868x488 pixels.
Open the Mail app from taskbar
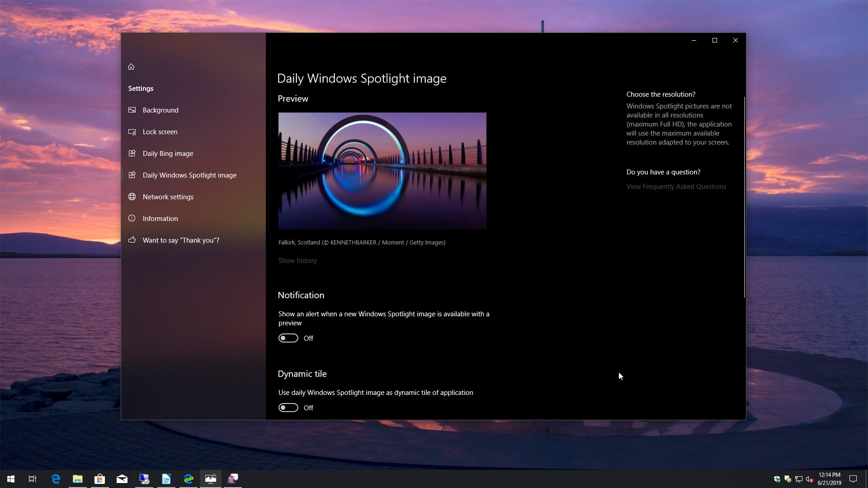(x=122, y=479)
